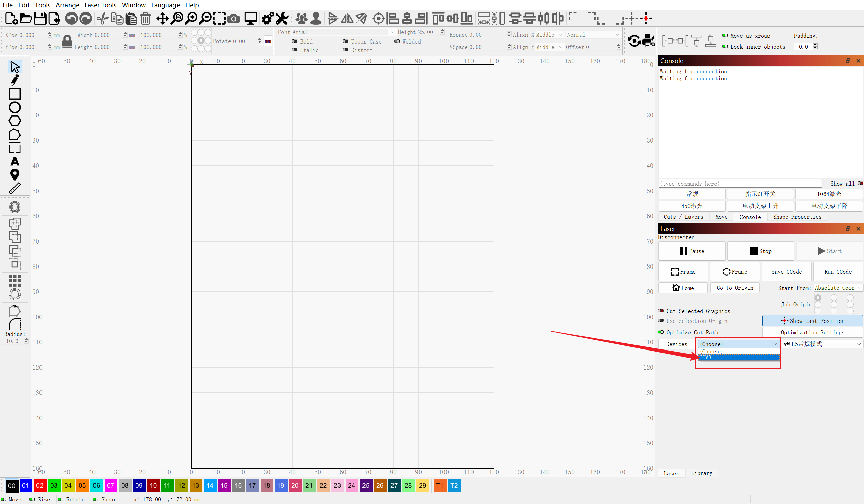Click the Delete trash can icon
This screenshot has height=504, width=864.
(145, 18)
